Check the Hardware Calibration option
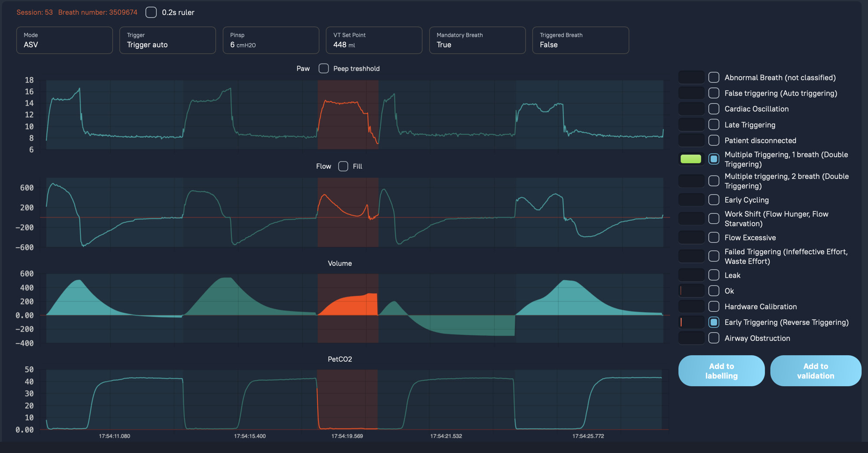Viewport: 868px width, 453px height. 714,307
